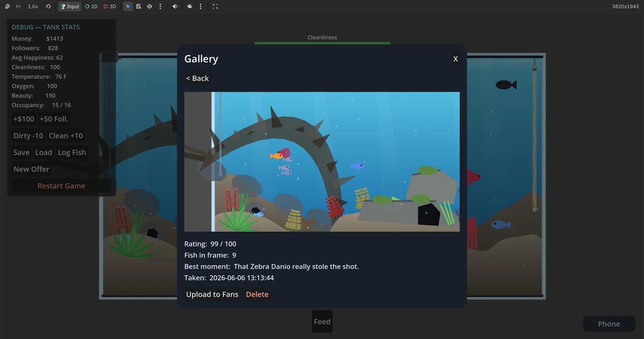644x339 pixels.
Task: Toggle selection visibility eye icon
Action: (x=149, y=6)
